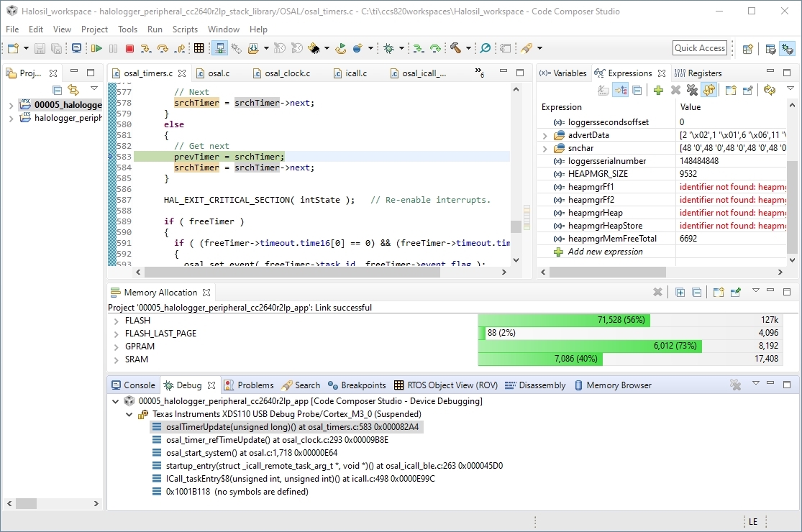The height and width of the screenshot is (532, 802).
Task: Click the Open Perspective icon
Action: pos(748,49)
